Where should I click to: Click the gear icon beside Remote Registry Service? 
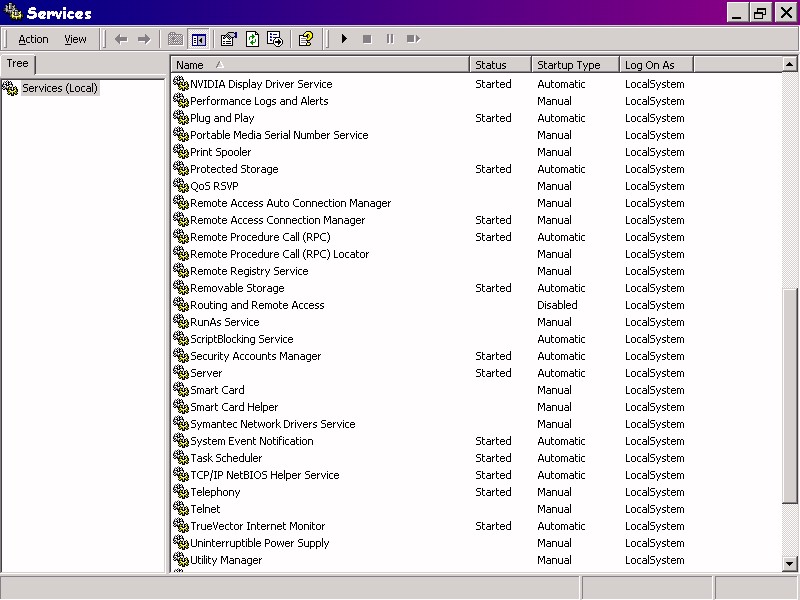(x=181, y=270)
